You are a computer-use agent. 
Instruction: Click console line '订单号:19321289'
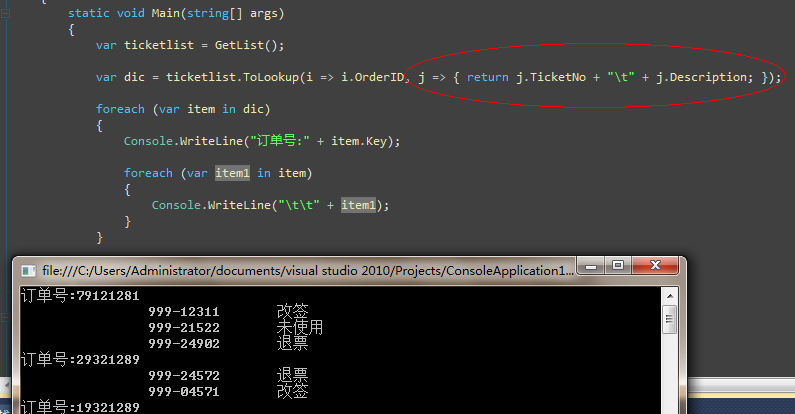click(x=80, y=407)
